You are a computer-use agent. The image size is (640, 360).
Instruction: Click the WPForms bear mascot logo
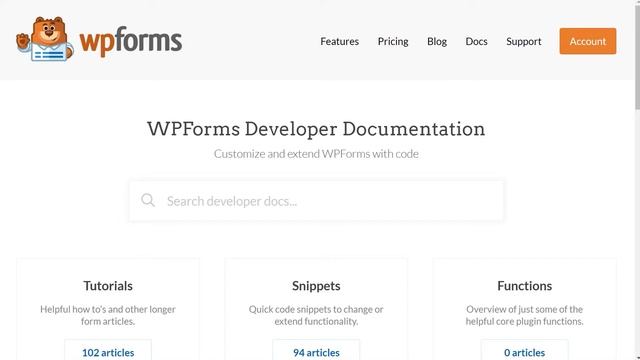[45, 39]
